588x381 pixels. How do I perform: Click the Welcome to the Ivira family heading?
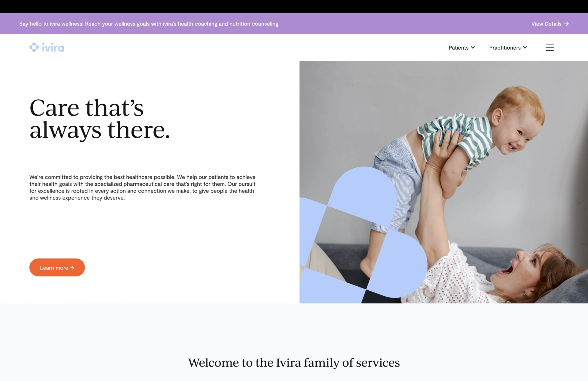294,363
